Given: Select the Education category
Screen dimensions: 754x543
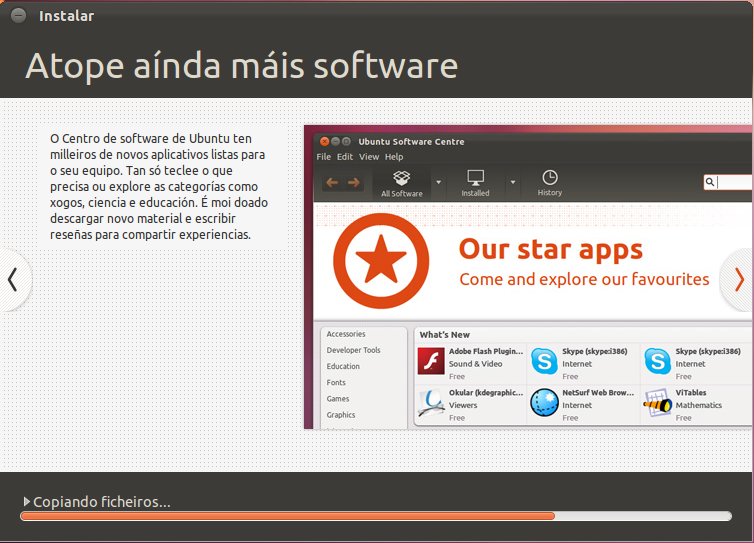Looking at the screenshot, I should click(x=343, y=366).
